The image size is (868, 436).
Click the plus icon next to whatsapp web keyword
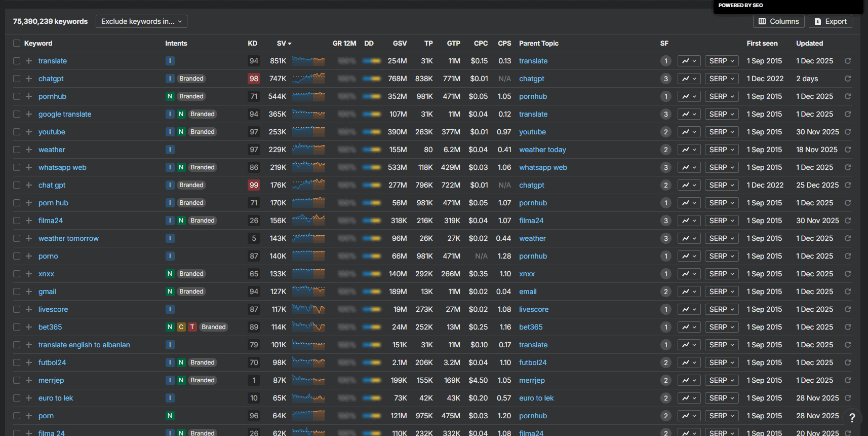pos(29,167)
